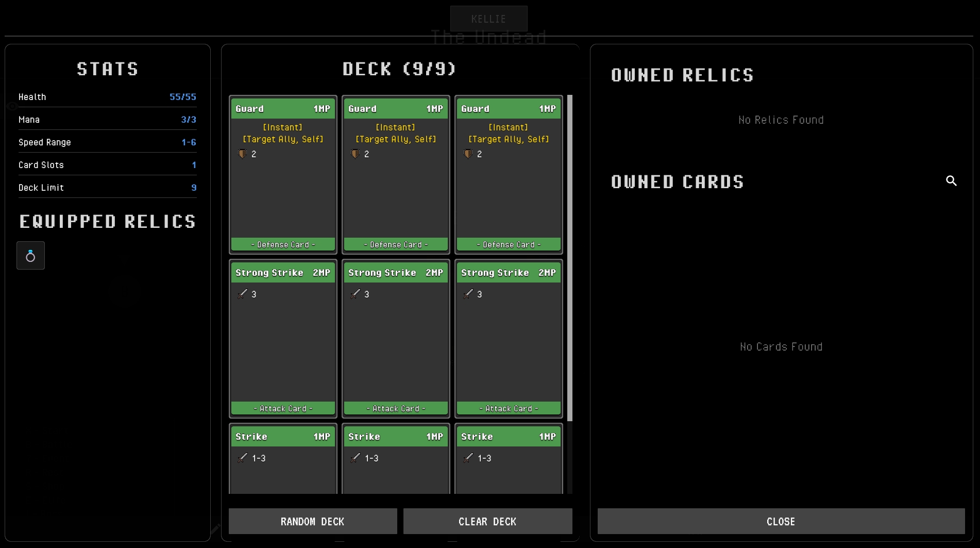Click the Defense Card label on first Guard
980x548 pixels.
(283, 244)
